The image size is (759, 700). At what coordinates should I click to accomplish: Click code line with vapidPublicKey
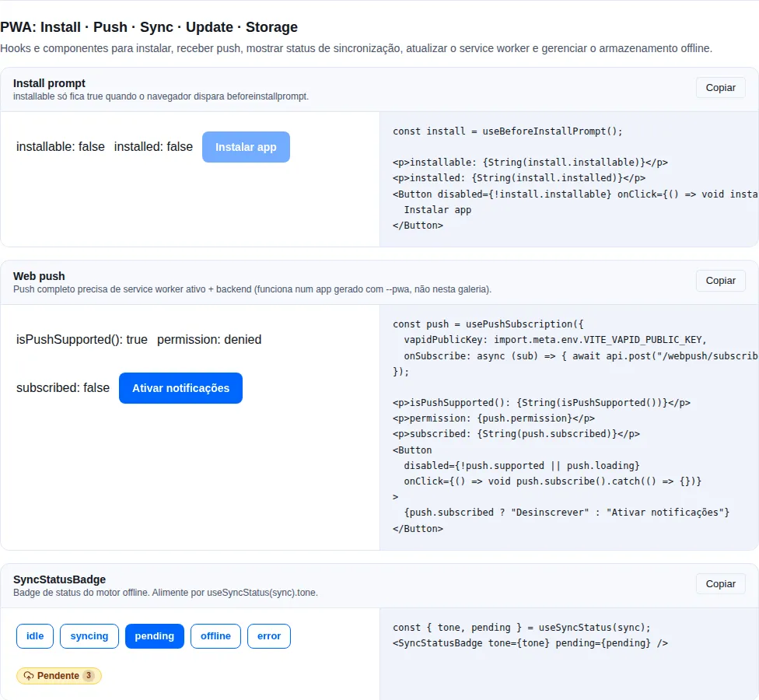555,340
